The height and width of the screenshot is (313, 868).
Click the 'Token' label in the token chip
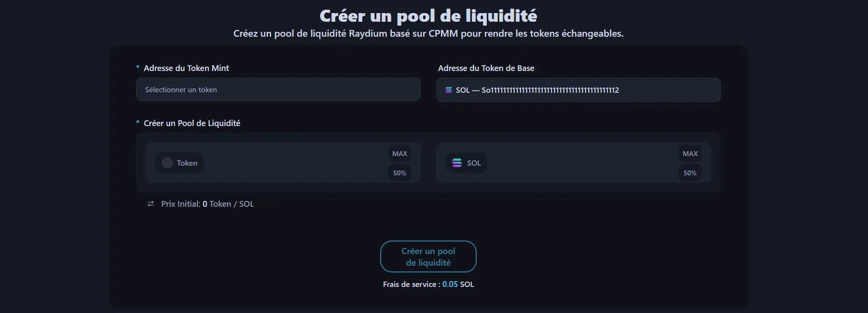point(187,163)
